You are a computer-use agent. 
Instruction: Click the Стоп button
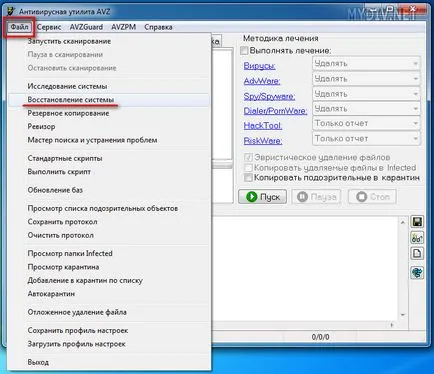tap(372, 197)
